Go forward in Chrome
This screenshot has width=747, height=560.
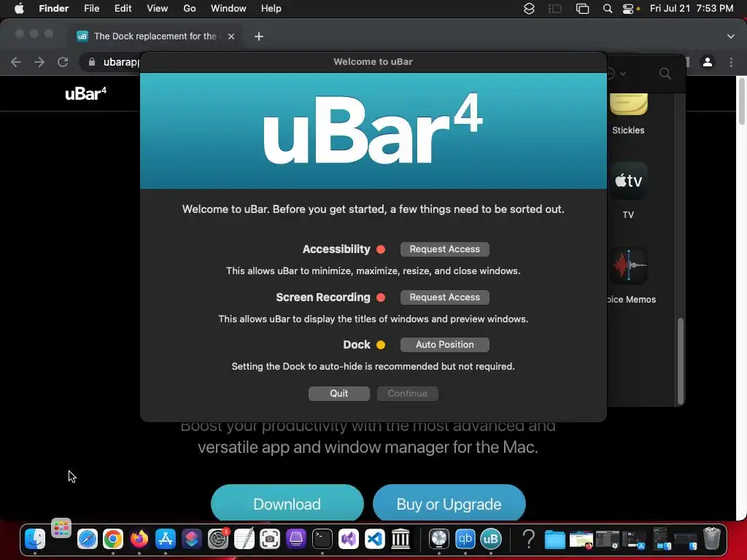pos(39,62)
